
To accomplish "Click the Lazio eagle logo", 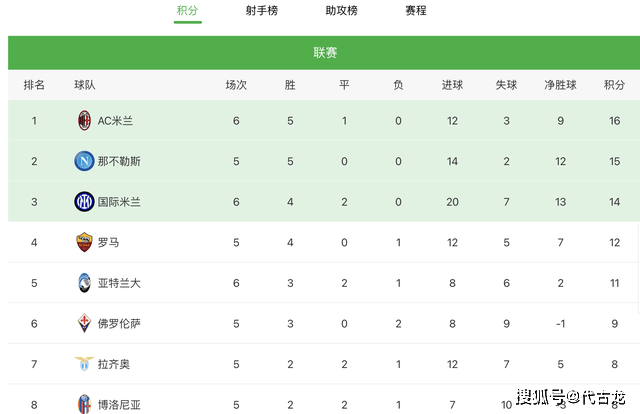I will point(84,363).
